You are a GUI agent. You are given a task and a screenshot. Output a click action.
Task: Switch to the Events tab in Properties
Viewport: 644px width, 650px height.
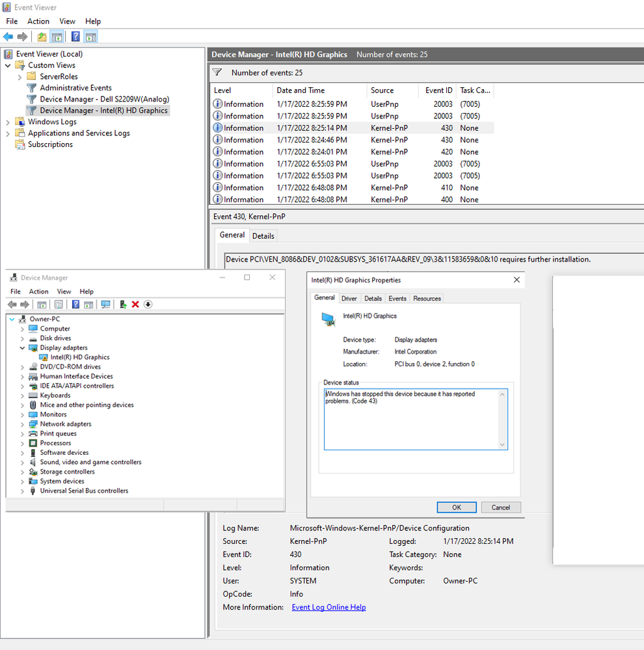(x=397, y=299)
